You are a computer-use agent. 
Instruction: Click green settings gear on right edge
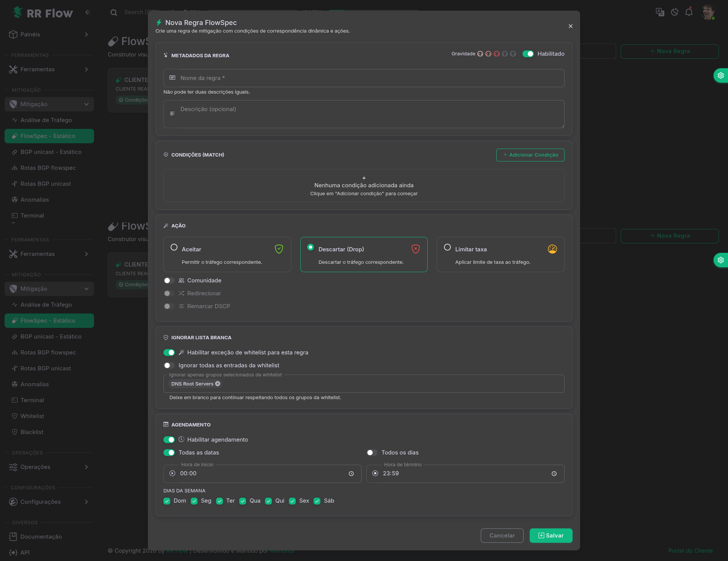[720, 75]
